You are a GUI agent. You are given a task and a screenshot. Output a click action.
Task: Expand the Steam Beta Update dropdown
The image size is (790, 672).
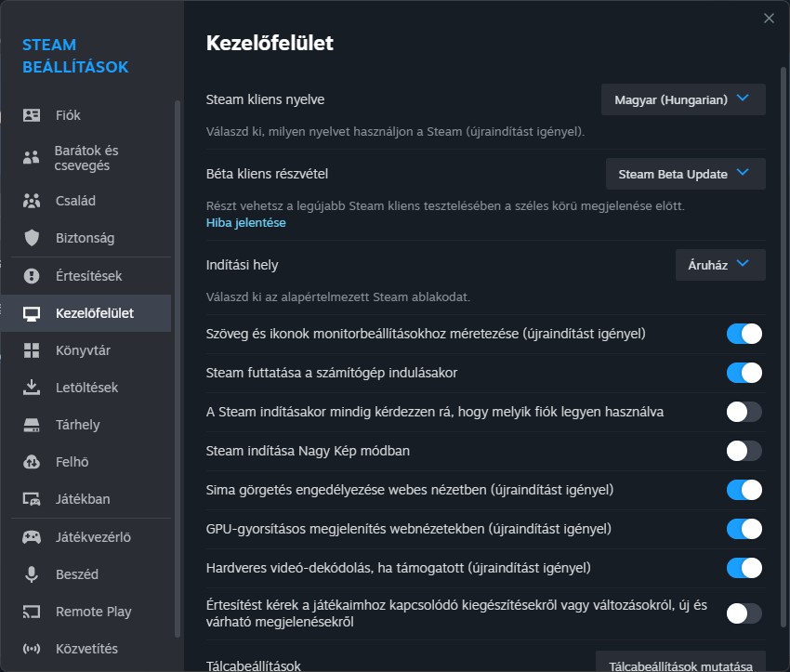685,174
